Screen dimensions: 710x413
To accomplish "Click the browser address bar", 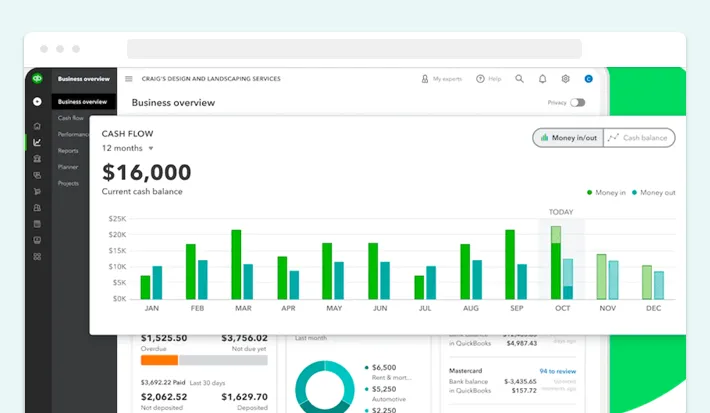I will [354, 48].
